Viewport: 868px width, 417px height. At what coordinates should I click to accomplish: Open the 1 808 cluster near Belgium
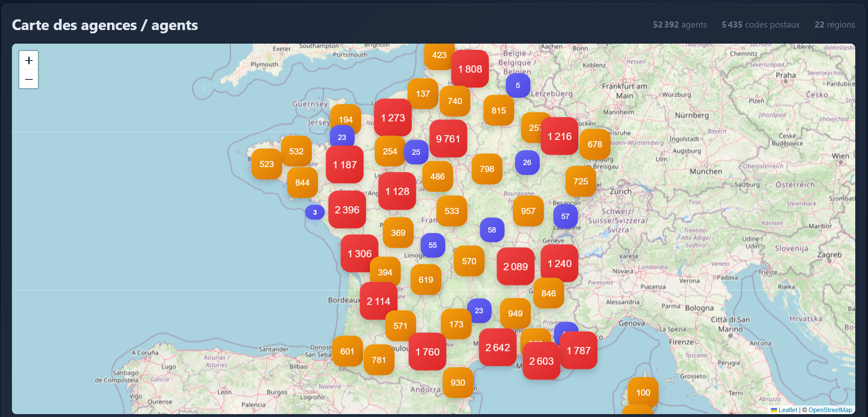point(470,69)
